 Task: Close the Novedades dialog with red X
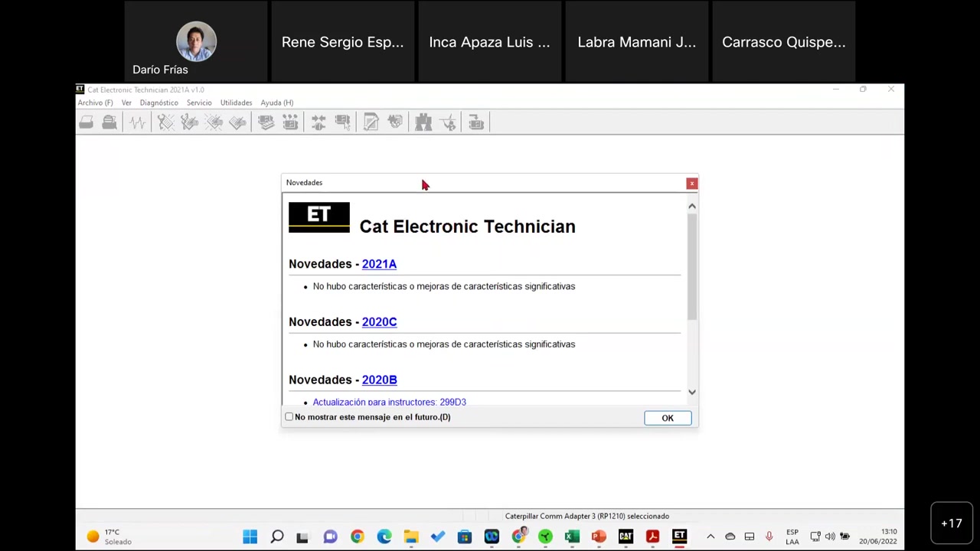coord(691,183)
